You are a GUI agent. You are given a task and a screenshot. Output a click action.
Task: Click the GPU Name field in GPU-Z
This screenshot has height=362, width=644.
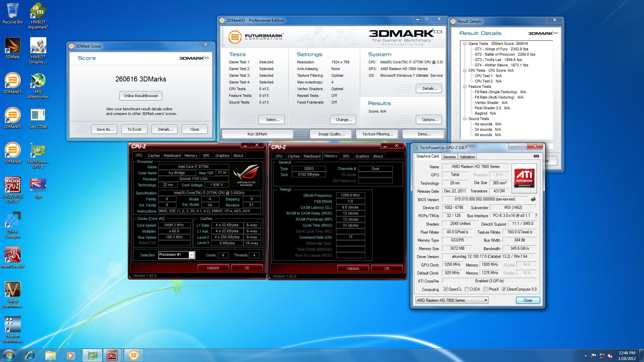coord(475,167)
